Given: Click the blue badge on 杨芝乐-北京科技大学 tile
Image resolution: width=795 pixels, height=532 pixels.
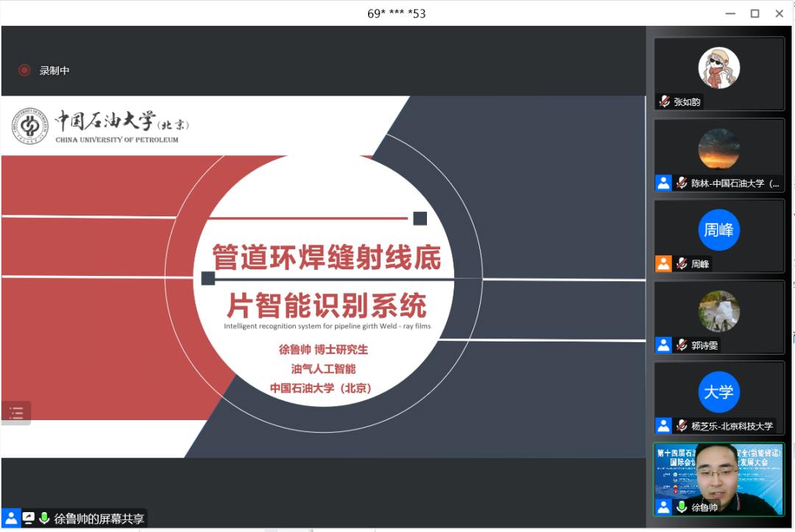Looking at the screenshot, I should (663, 425).
